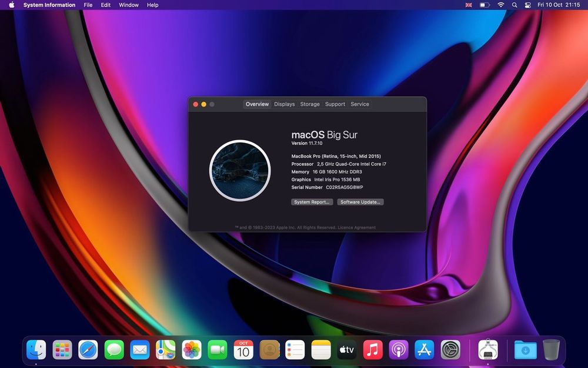The image size is (588, 368).
Task: Open the Maps app
Action: [x=166, y=350]
